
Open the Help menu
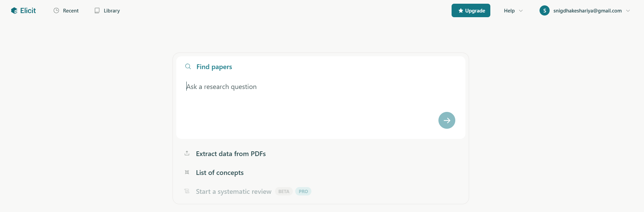coord(509,11)
